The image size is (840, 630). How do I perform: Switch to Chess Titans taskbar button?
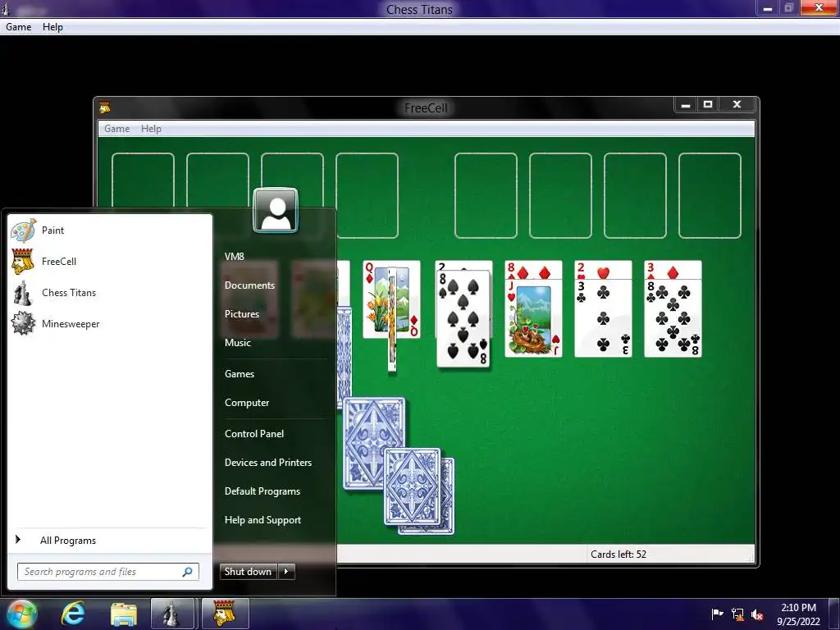coord(172,614)
